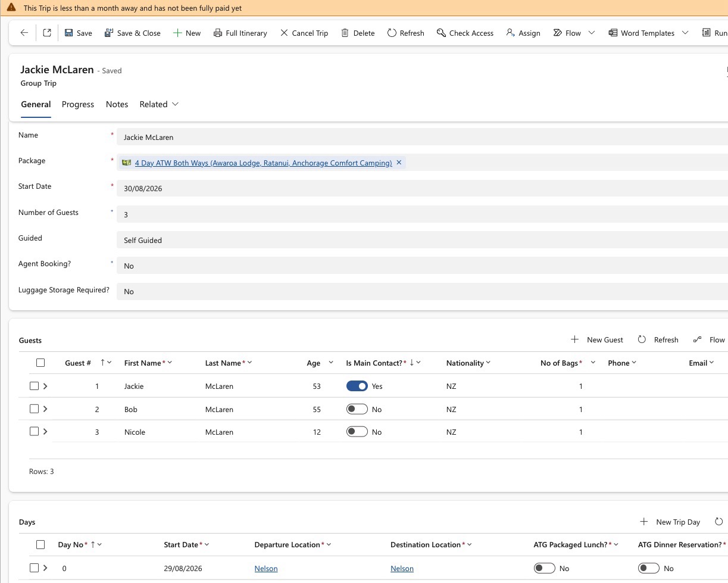Tick the checkbox for guest Jackie
The image size is (728, 583).
point(34,386)
